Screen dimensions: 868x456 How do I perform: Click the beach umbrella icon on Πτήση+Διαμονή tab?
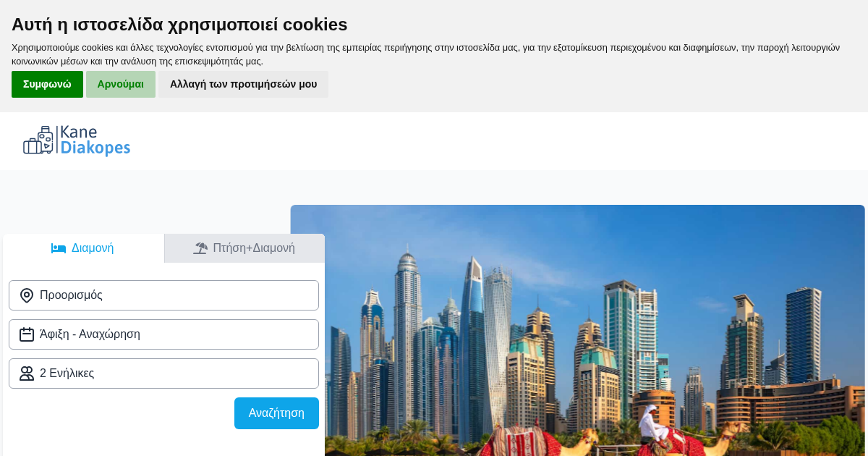coord(200,248)
